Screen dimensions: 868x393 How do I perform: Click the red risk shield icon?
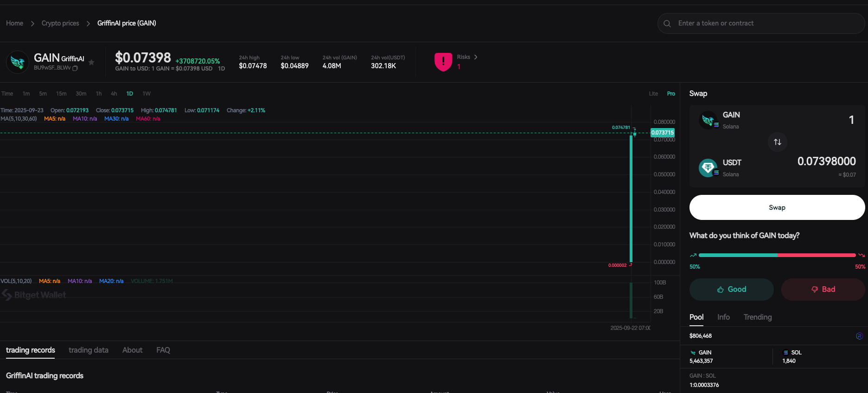pos(443,61)
